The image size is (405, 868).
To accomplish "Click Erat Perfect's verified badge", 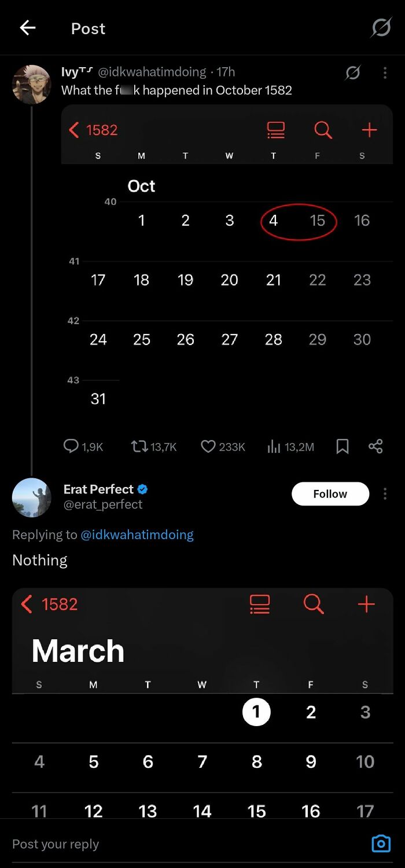I will point(142,489).
